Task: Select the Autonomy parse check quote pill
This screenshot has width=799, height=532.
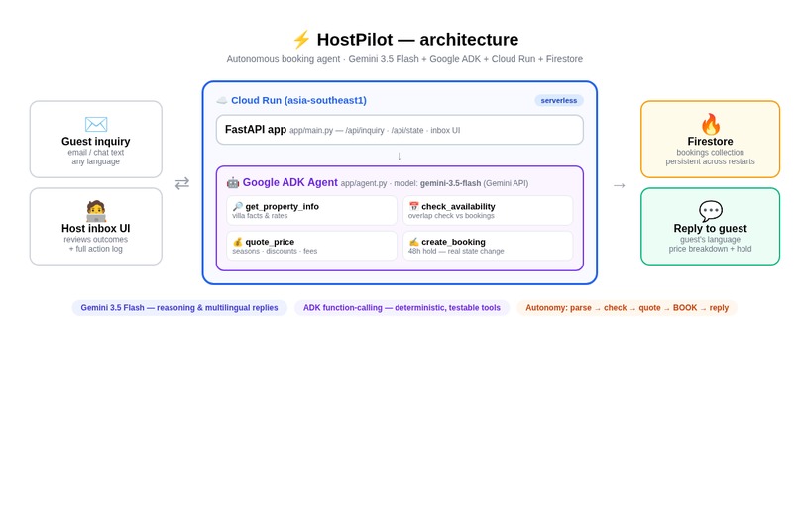Action: (x=627, y=307)
